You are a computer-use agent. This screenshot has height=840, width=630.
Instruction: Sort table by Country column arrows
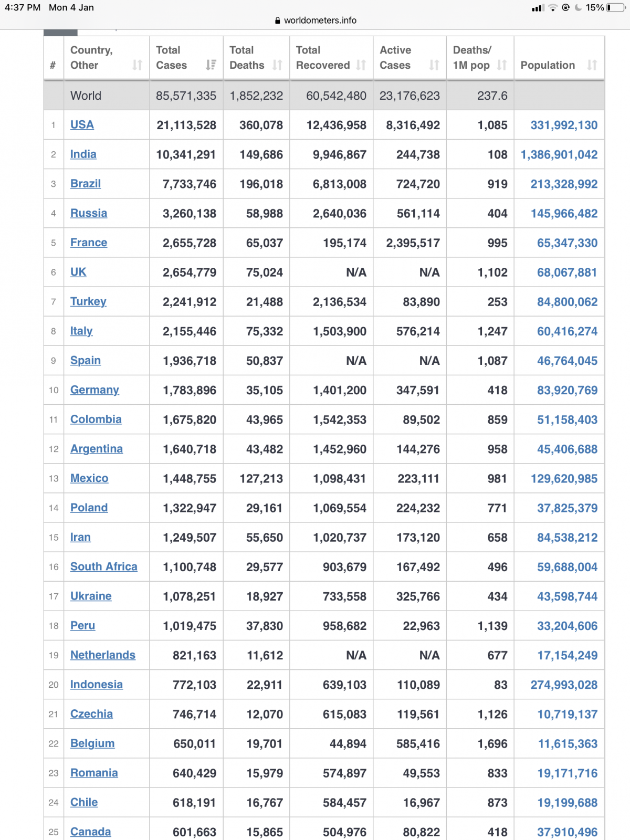click(137, 65)
